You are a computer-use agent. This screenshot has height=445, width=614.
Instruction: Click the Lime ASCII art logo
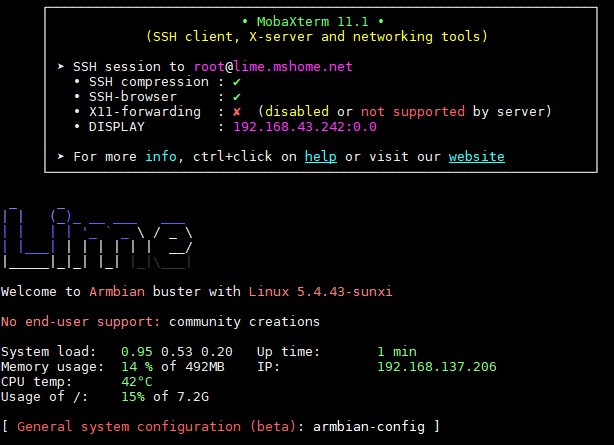coord(98,238)
